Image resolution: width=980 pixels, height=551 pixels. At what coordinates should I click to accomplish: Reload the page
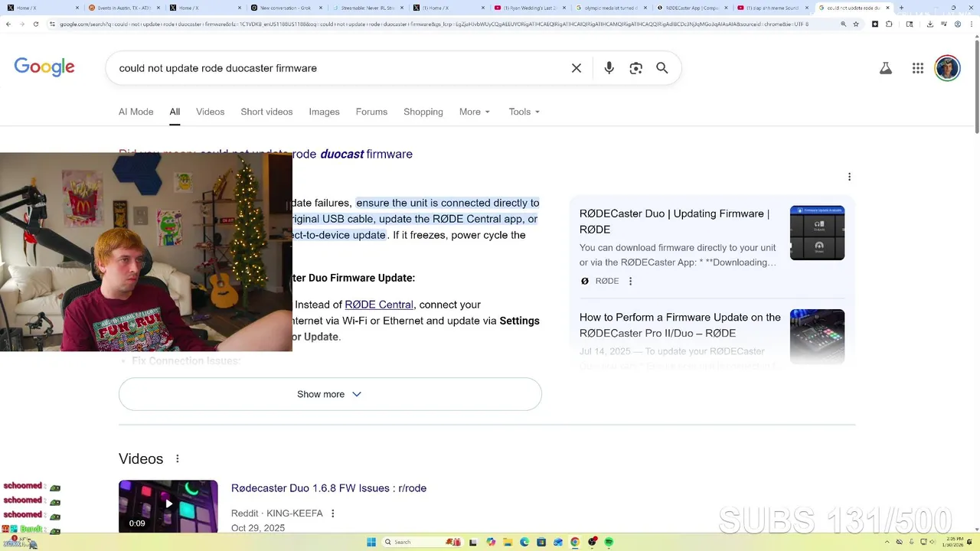[x=35, y=24]
